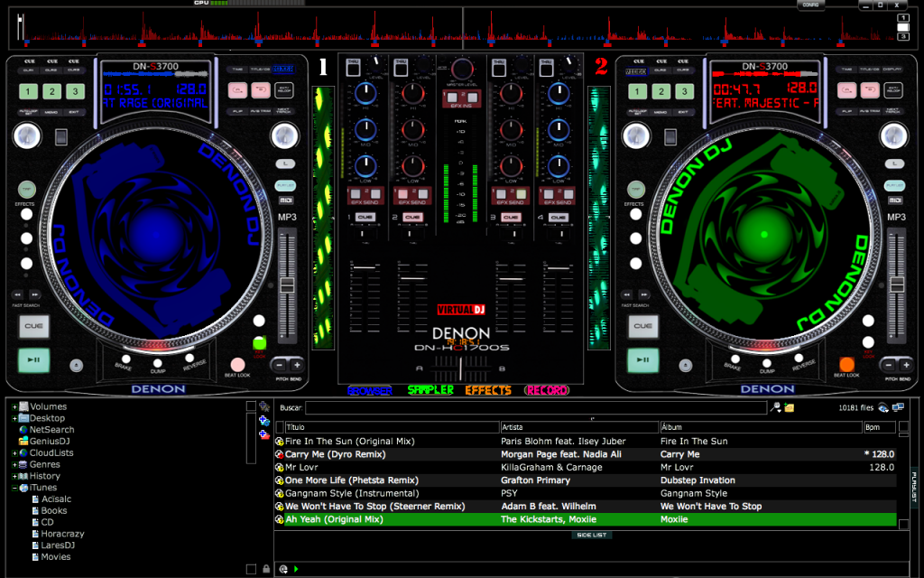This screenshot has width=924, height=578.
Task: Select the 'Gangnam Style (Instrumental)' track
Action: coord(586,494)
